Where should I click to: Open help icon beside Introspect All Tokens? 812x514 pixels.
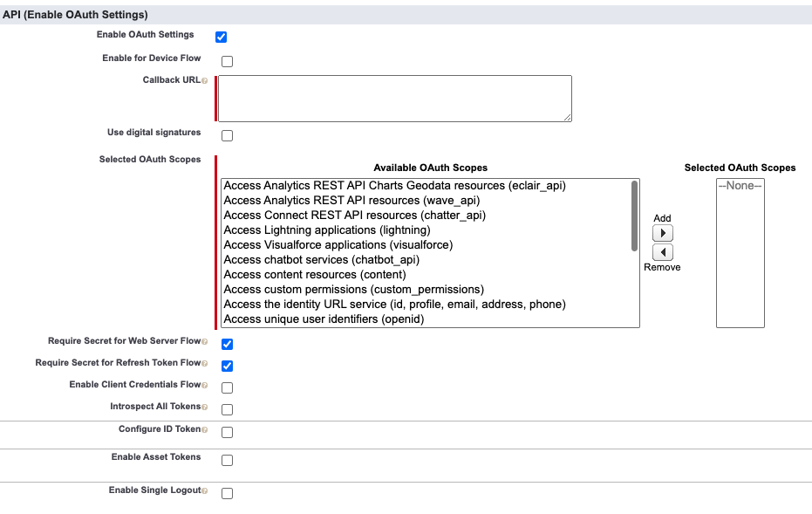[x=205, y=408]
